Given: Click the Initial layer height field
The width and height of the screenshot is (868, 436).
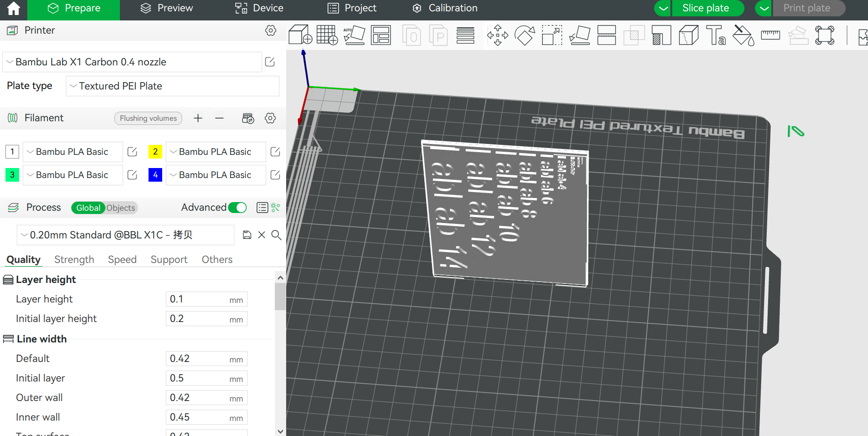Looking at the screenshot, I should [207, 319].
